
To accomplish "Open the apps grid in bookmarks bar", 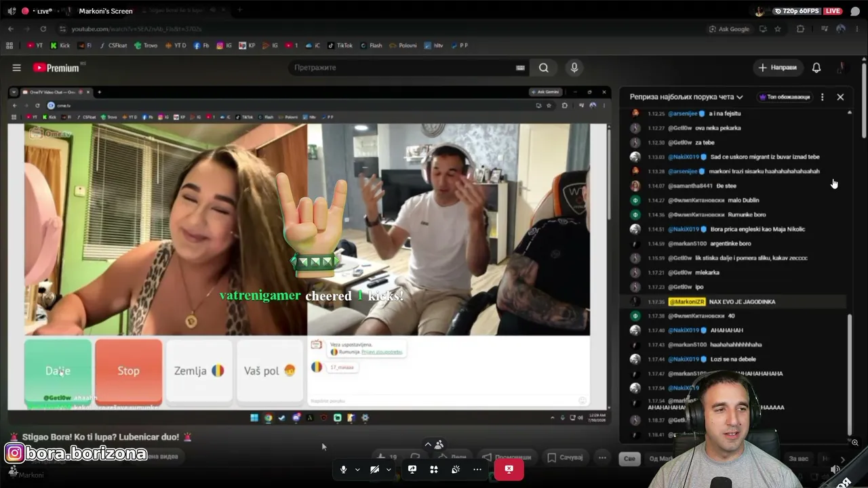I will click(x=9, y=45).
